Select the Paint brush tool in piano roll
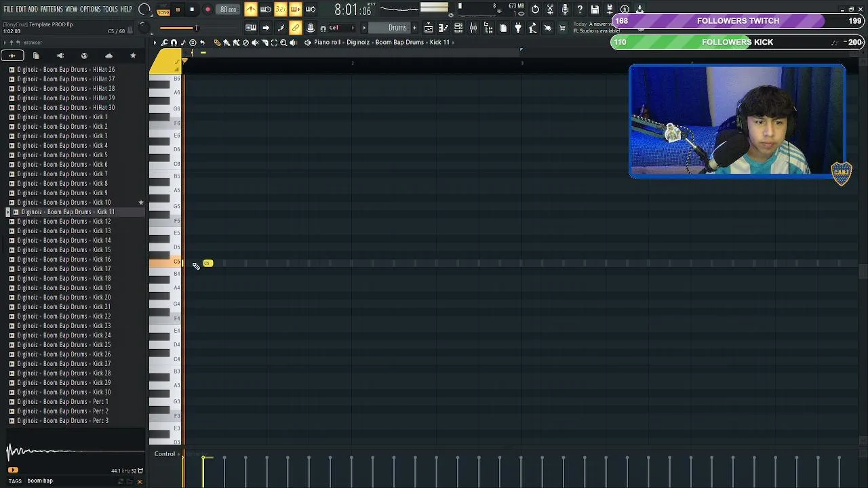The image size is (868, 488). click(x=226, y=42)
